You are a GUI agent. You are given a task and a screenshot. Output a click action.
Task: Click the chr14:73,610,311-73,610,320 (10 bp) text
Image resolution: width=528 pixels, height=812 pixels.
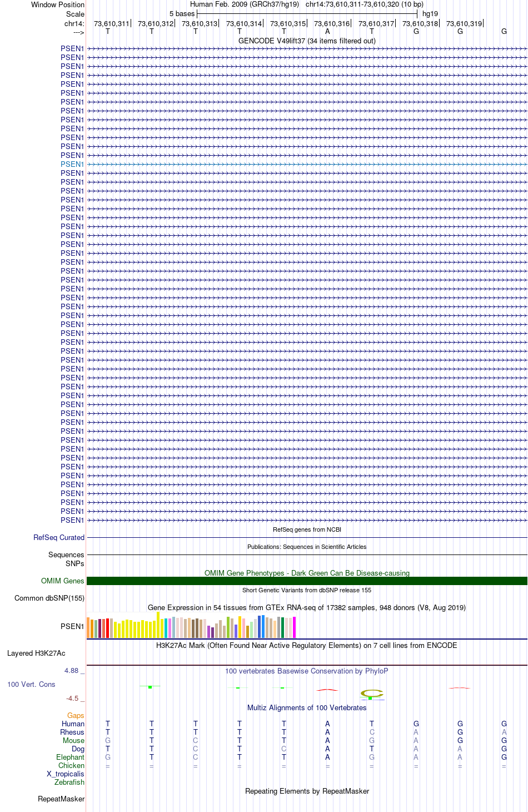click(365, 4)
